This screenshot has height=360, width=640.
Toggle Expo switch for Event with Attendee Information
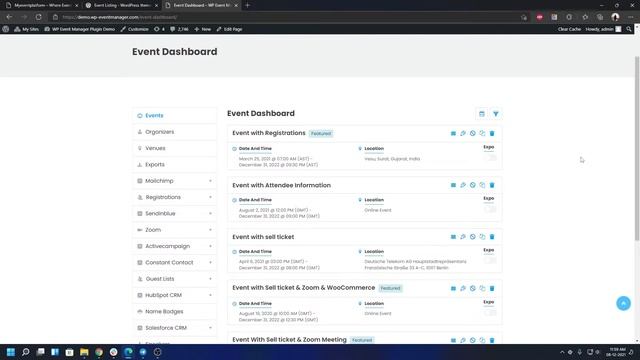(x=490, y=209)
